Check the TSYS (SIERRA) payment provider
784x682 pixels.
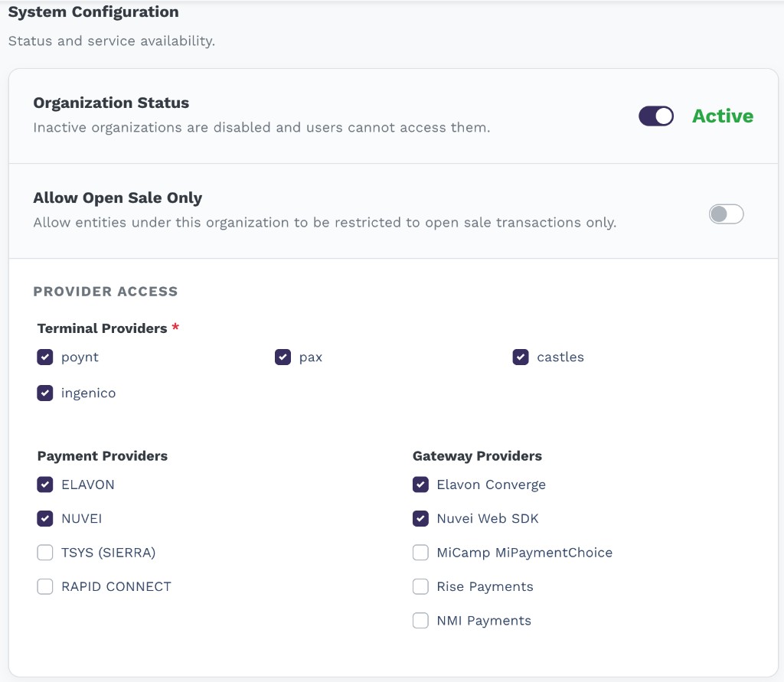coord(45,553)
